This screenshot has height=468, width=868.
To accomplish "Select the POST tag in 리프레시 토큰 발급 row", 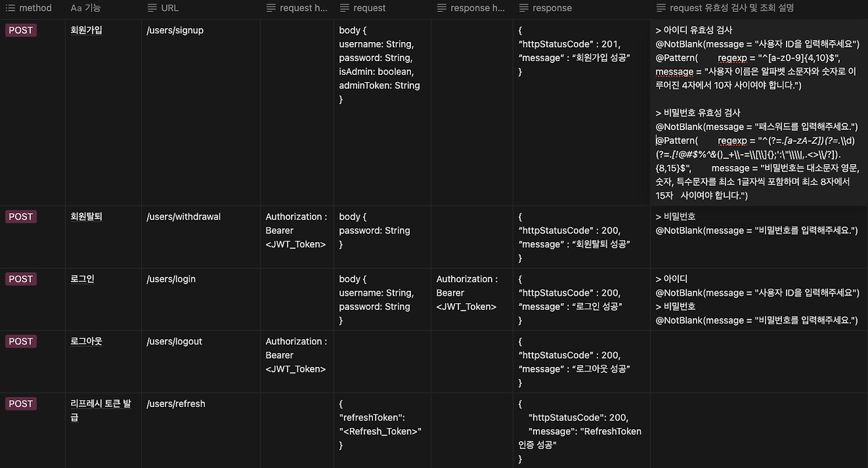I will (x=20, y=404).
